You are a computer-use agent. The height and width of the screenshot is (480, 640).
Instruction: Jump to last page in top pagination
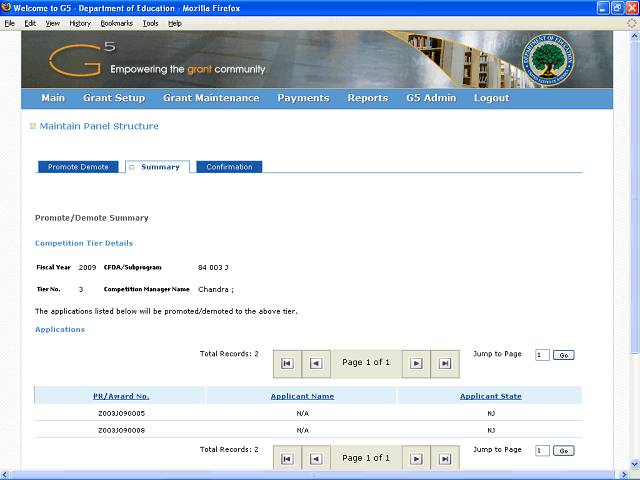click(x=445, y=363)
